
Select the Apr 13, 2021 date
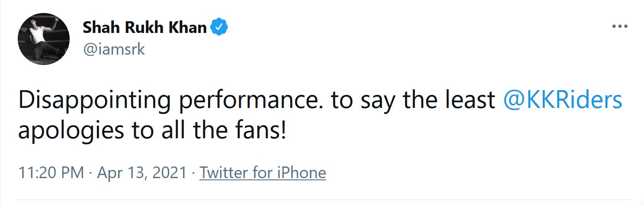141,173
